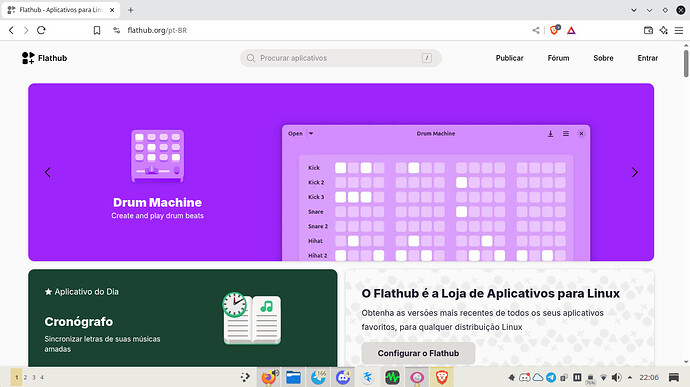Focus the Procurar aplicativos search field
Viewport: 690px width, 387px height.
click(x=341, y=58)
